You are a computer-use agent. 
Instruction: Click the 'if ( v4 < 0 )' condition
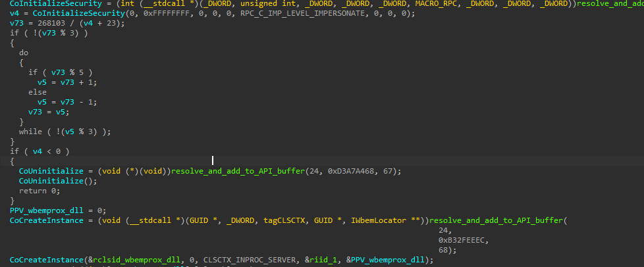40,151
